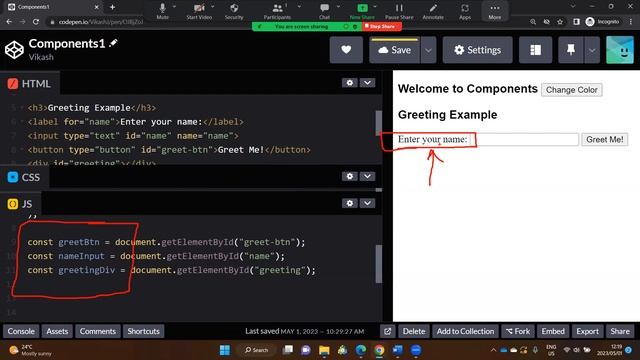Image resolution: width=640 pixels, height=360 pixels.
Task: Open JS editor dropdown chevron
Action: coord(367,203)
